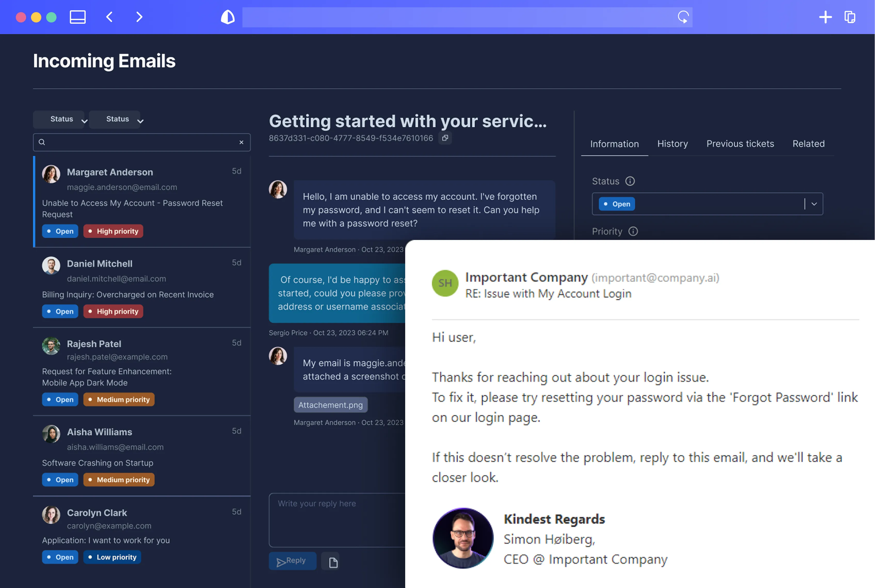Click Carolyn Clark's Low priority tag
Screen dimensions: 875x588
tap(112, 557)
